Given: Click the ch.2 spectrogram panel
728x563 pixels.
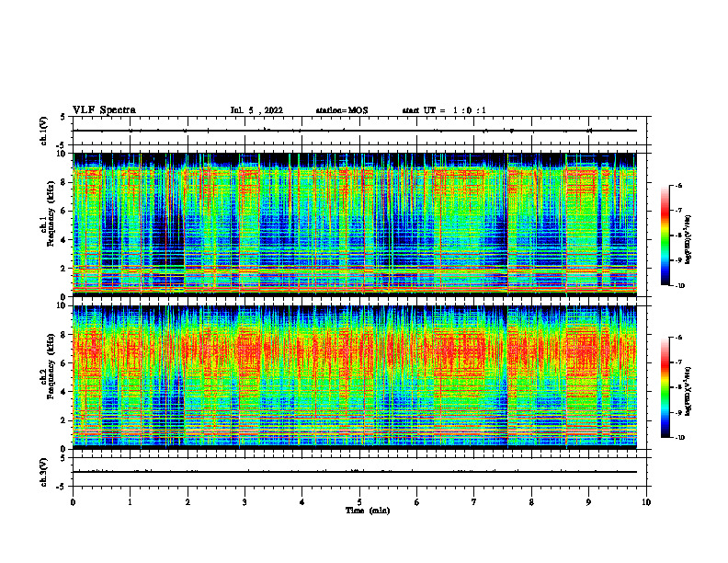Looking at the screenshot, I should tap(355, 377).
